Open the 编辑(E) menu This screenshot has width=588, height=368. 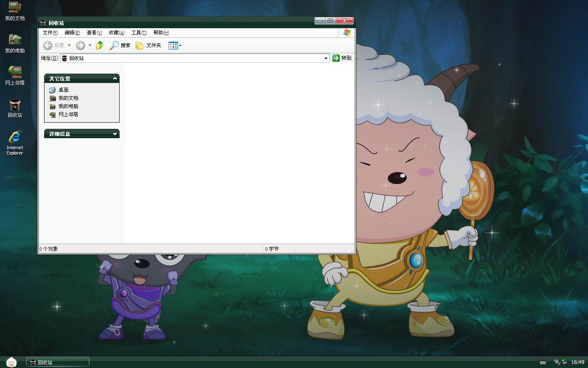click(x=72, y=33)
